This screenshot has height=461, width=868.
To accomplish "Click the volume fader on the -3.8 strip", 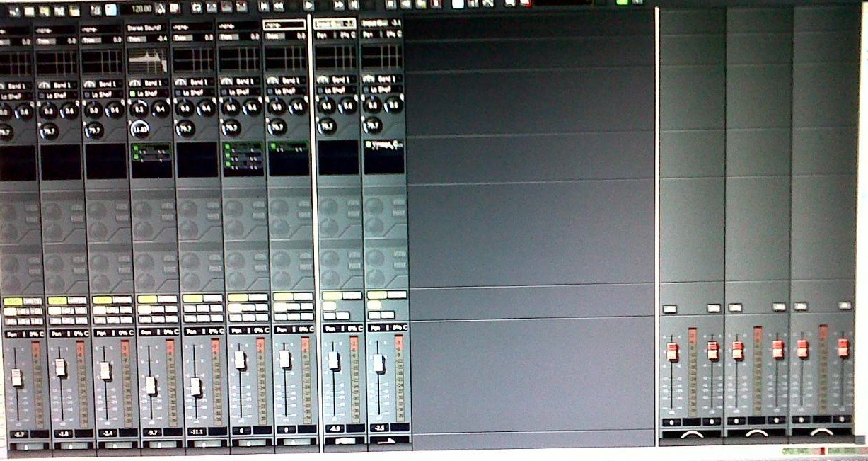I will (x=60, y=367).
